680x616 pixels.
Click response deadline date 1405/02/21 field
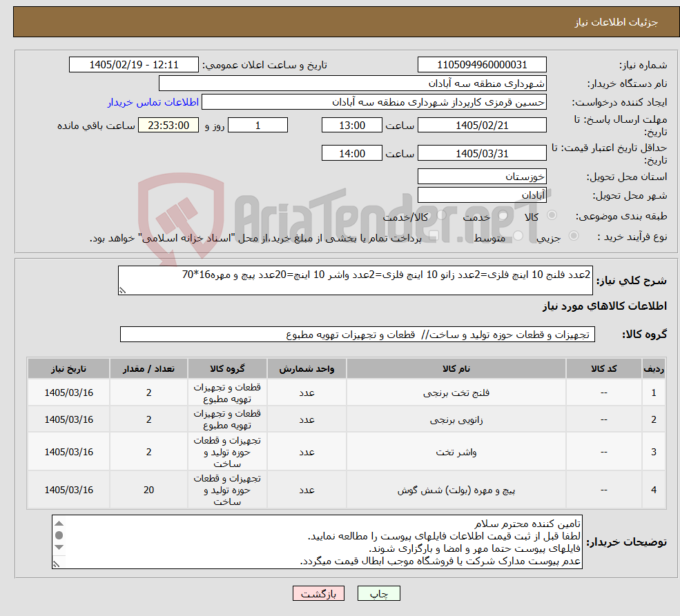[x=482, y=125]
